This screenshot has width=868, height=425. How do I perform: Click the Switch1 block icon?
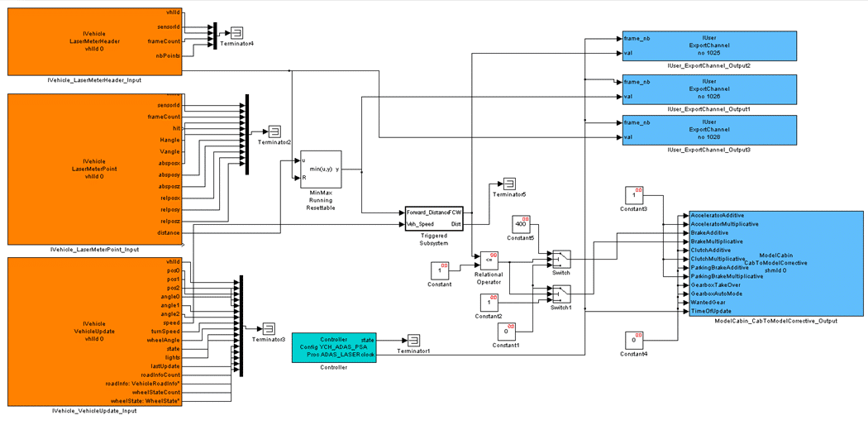pyautogui.click(x=560, y=294)
